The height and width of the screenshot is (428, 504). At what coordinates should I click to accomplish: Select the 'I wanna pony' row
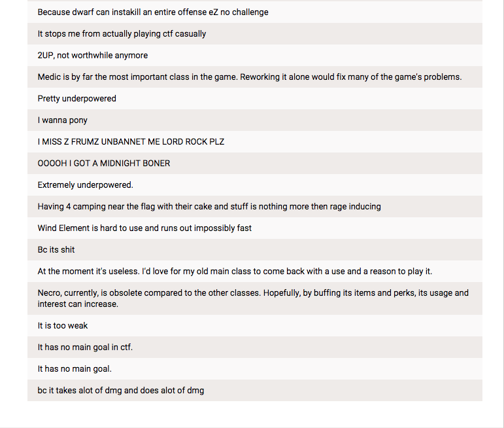(63, 120)
